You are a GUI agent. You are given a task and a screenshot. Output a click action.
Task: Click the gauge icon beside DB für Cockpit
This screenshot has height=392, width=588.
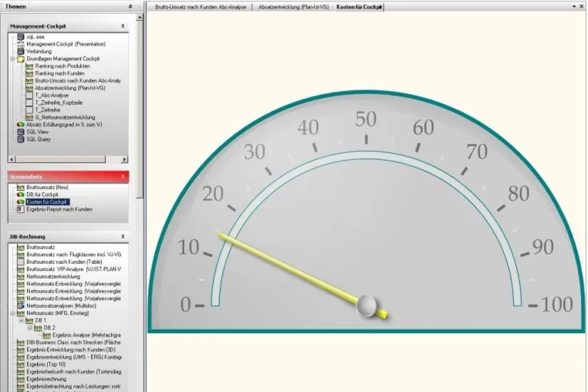tap(21, 194)
